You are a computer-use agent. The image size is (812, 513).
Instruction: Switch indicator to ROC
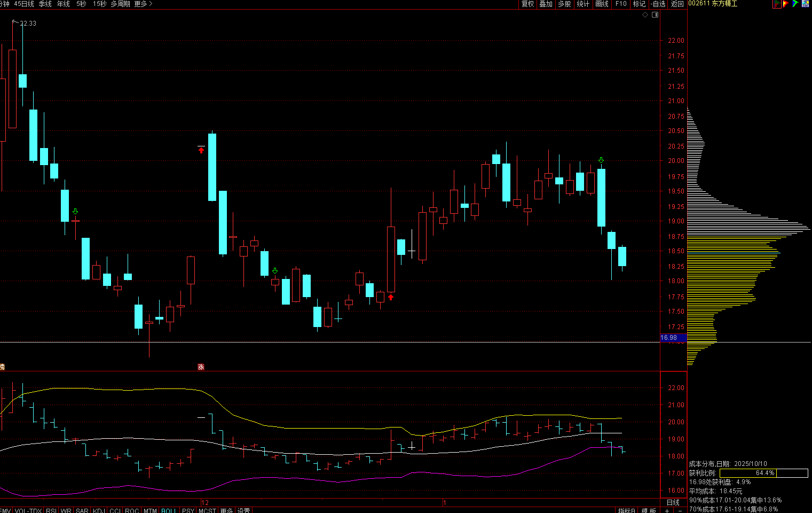pos(132,510)
